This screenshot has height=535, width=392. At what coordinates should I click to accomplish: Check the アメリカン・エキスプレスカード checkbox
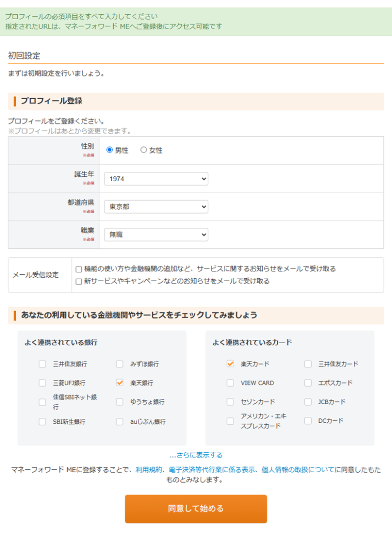pyautogui.click(x=230, y=421)
